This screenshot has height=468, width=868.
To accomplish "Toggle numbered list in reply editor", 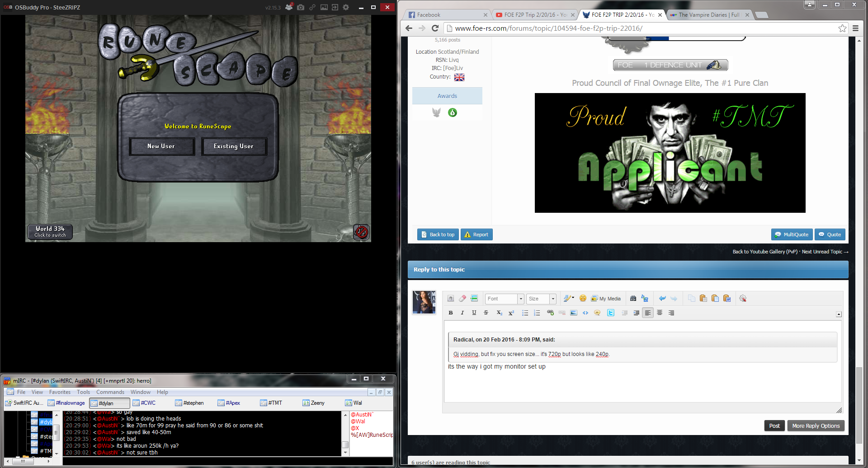I will [537, 313].
